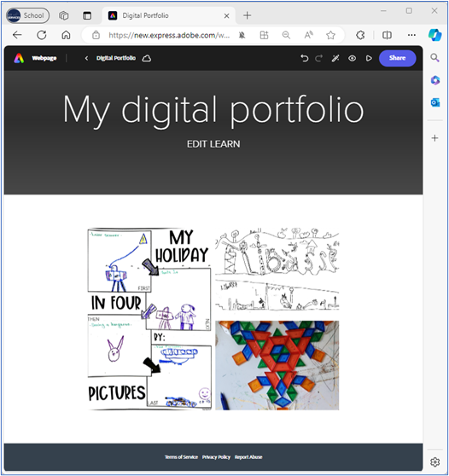Go to the browser home page

[x=66, y=35]
